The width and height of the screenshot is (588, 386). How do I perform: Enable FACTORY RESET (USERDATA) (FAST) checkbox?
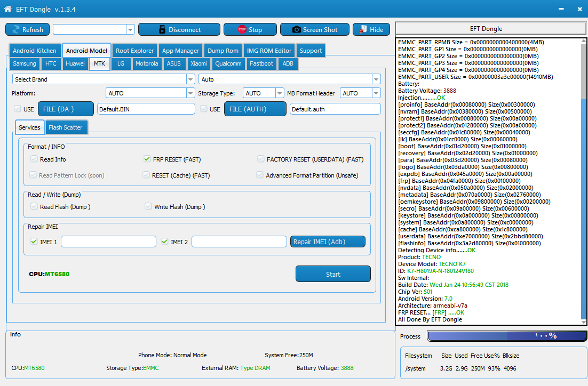click(x=260, y=159)
